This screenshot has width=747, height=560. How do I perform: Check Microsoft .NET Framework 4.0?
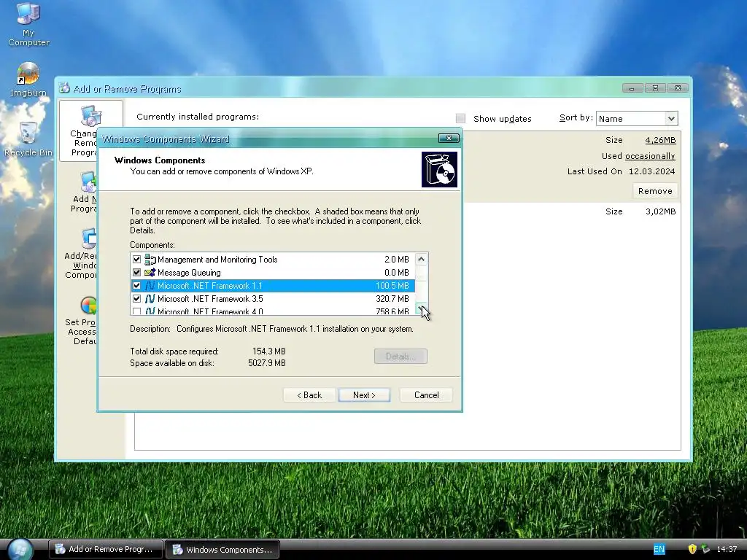click(136, 311)
